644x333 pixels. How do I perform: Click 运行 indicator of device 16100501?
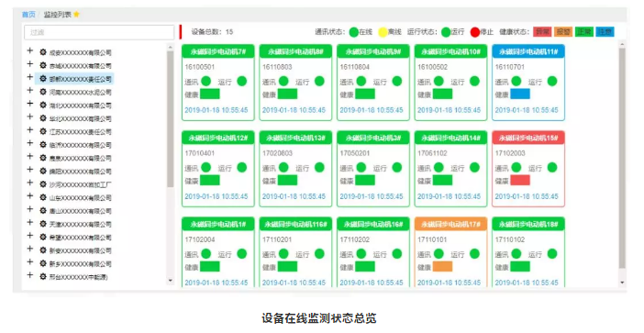click(242, 82)
